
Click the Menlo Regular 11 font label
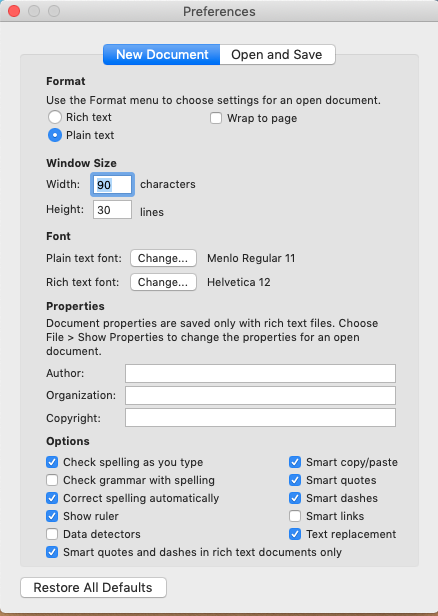(251, 258)
